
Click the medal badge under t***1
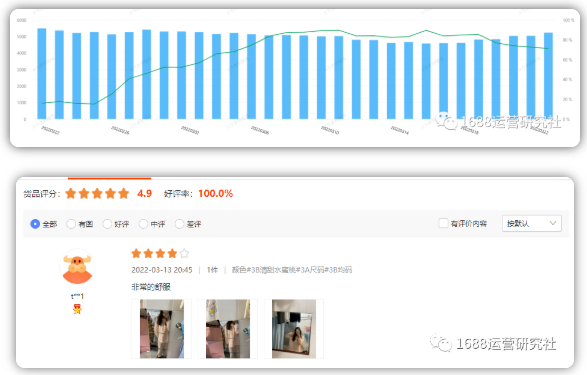coord(77,309)
